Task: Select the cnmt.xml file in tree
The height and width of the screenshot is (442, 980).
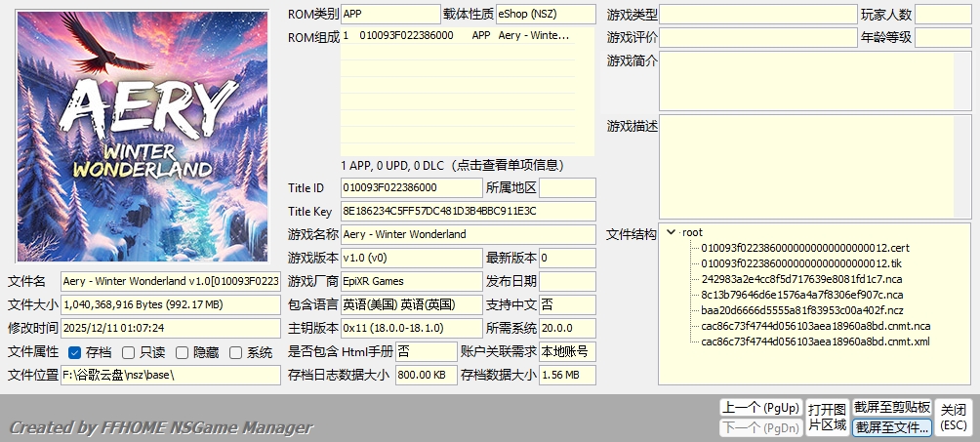Action: click(x=815, y=342)
